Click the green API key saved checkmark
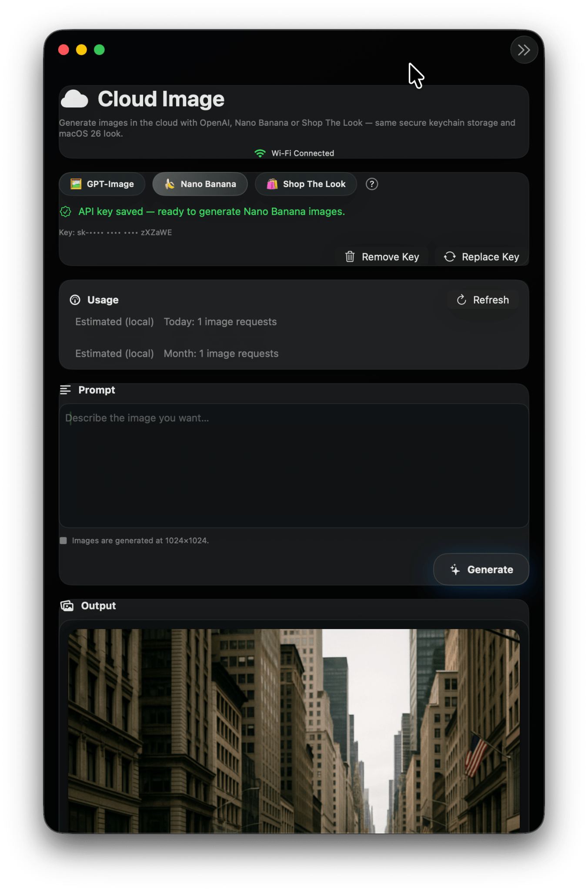588x891 pixels. (66, 211)
